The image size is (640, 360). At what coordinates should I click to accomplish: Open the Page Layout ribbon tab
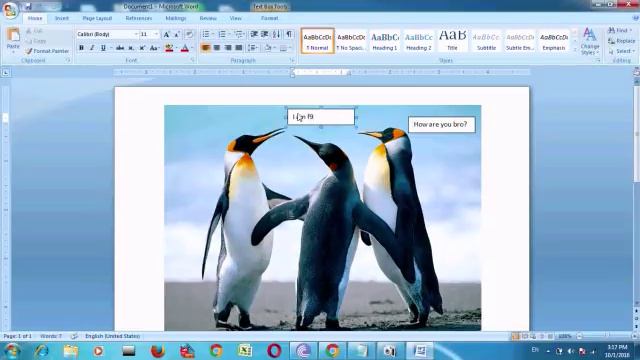tap(97, 18)
